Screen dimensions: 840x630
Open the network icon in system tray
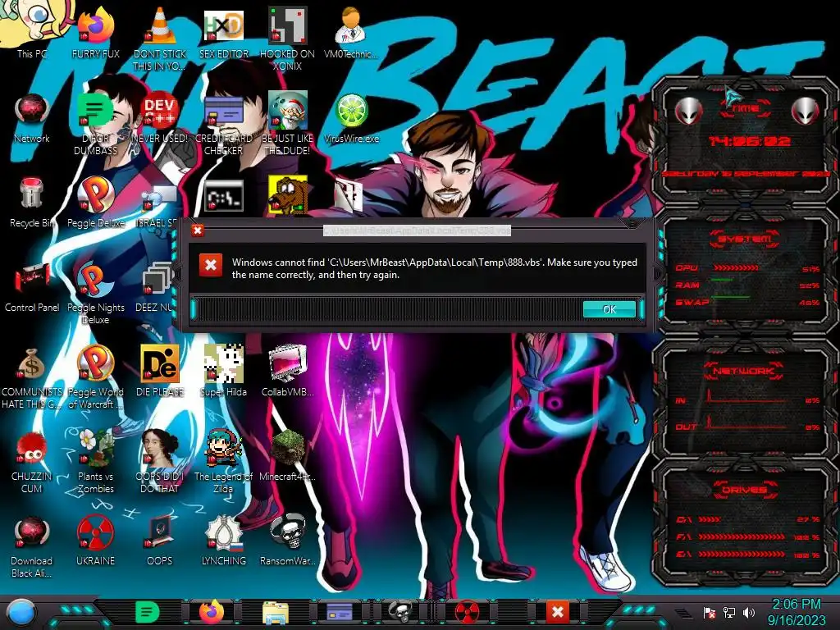pos(729,612)
